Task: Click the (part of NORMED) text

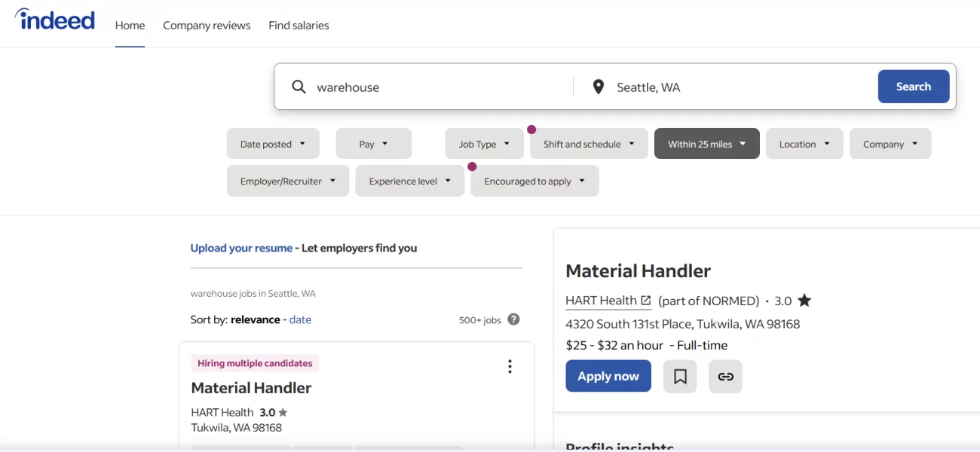Action: [709, 301]
